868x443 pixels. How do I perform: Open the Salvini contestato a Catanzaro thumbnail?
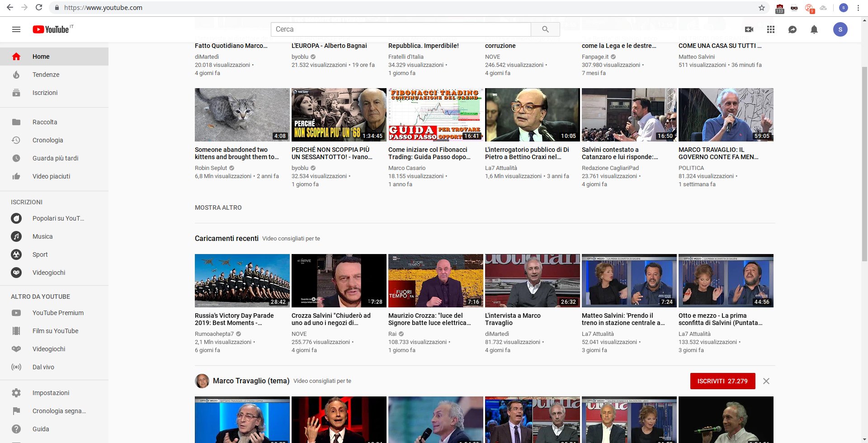pos(629,115)
